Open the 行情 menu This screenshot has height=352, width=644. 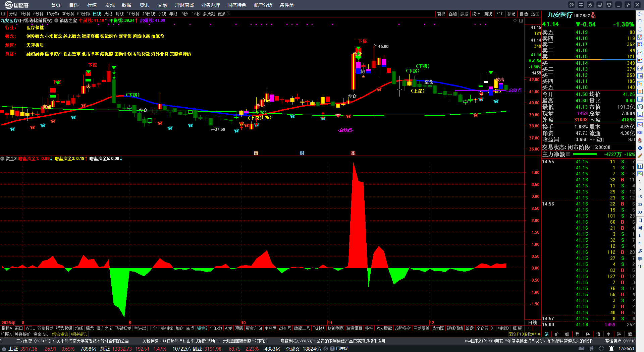[92, 5]
